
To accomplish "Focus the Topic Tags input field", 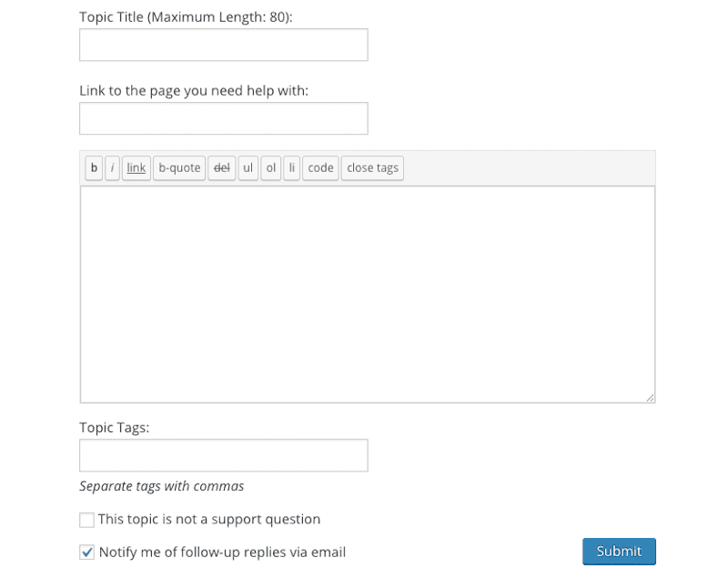I will coord(223,455).
